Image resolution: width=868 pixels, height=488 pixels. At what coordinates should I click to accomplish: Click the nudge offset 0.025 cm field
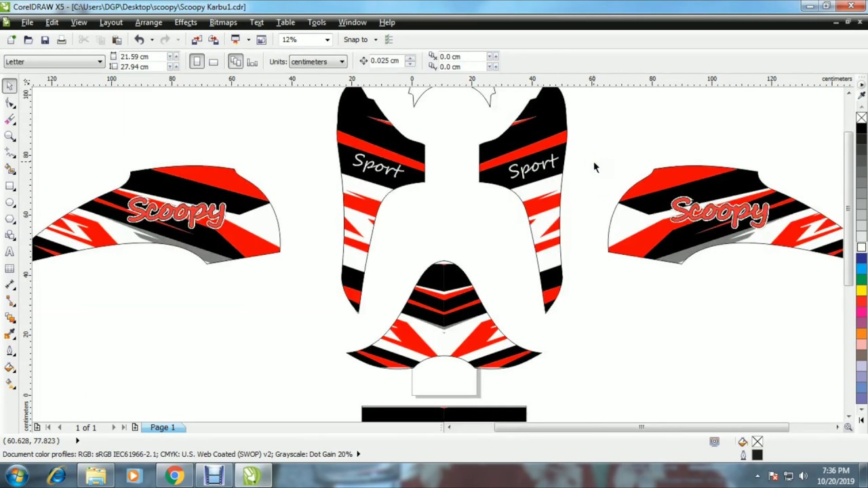click(387, 61)
